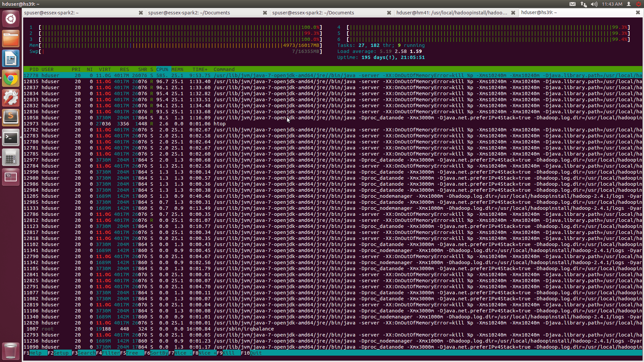644x362 pixels.
Task: Open the mail envelope indicator menu
Action: click(x=572, y=4)
